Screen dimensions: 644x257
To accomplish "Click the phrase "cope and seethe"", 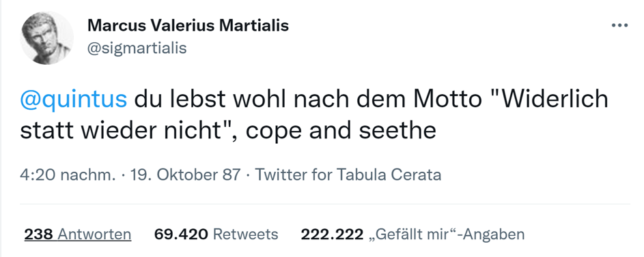I will point(341,131).
